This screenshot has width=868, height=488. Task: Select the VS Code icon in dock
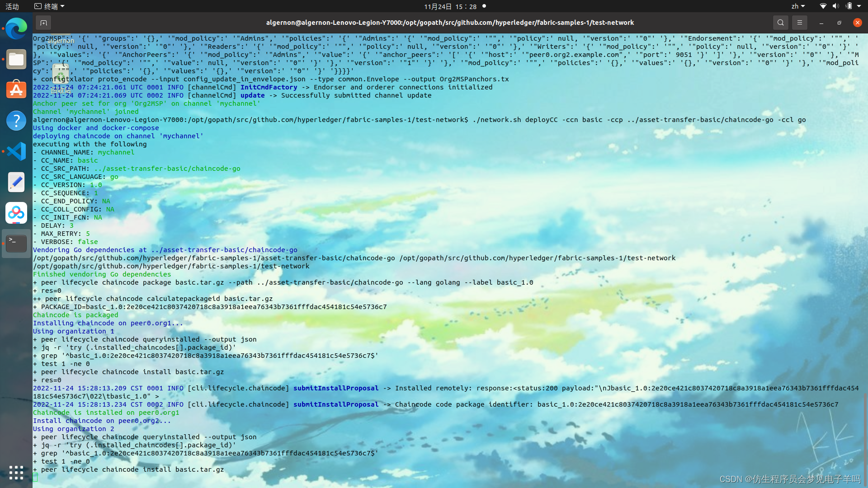pos(16,151)
